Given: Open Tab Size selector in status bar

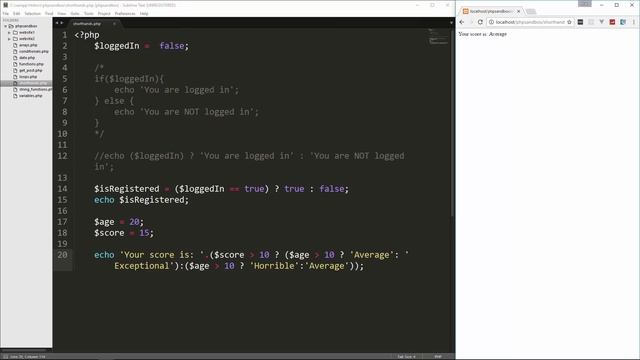Looking at the screenshot, I should [407, 357].
